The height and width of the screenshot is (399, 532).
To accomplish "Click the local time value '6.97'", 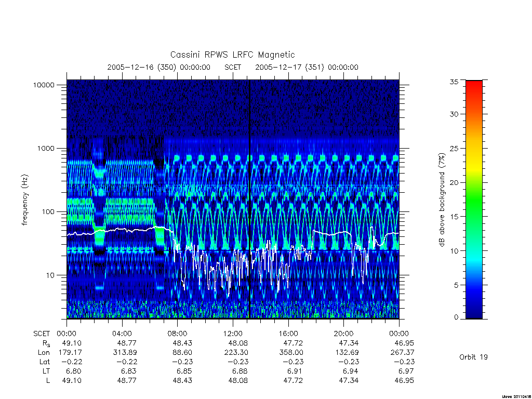I will coord(406,371).
